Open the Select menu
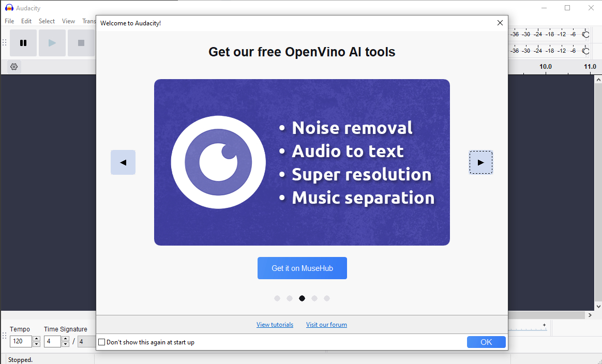602x364 pixels. [47, 21]
